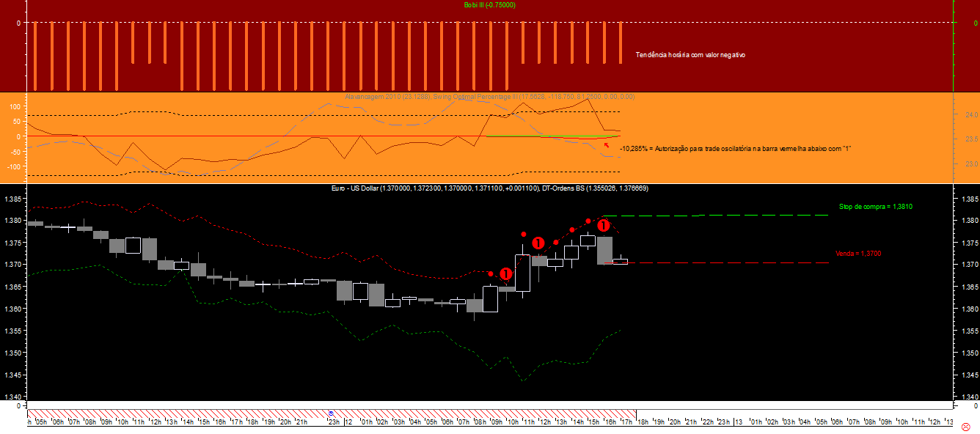Click -50 on the left oscillator axis
The height and width of the screenshot is (434, 980).
17,152
